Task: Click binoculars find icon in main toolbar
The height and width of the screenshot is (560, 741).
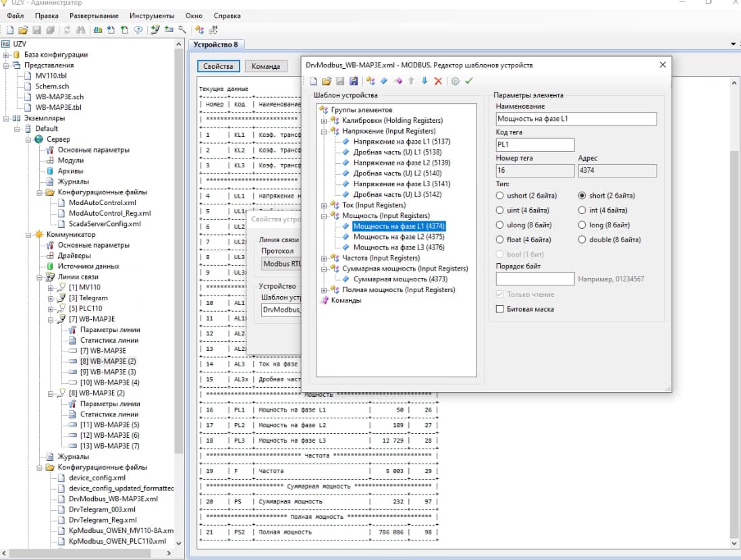Action: pyautogui.click(x=80, y=30)
